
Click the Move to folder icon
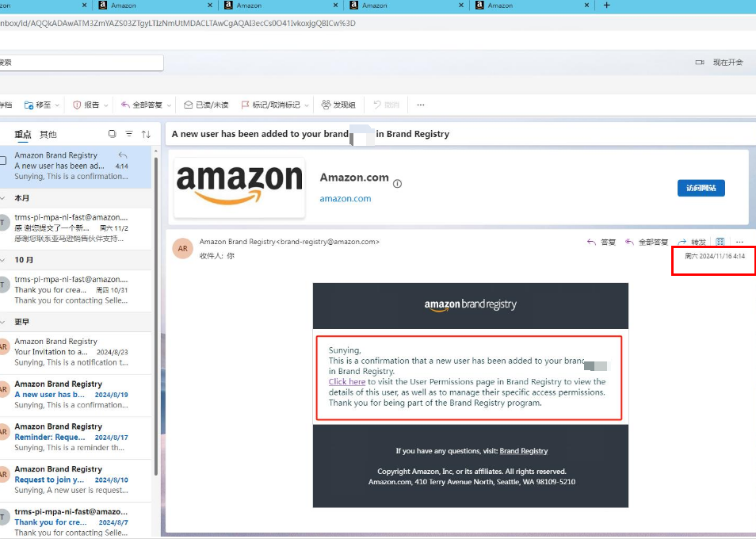tap(29, 105)
